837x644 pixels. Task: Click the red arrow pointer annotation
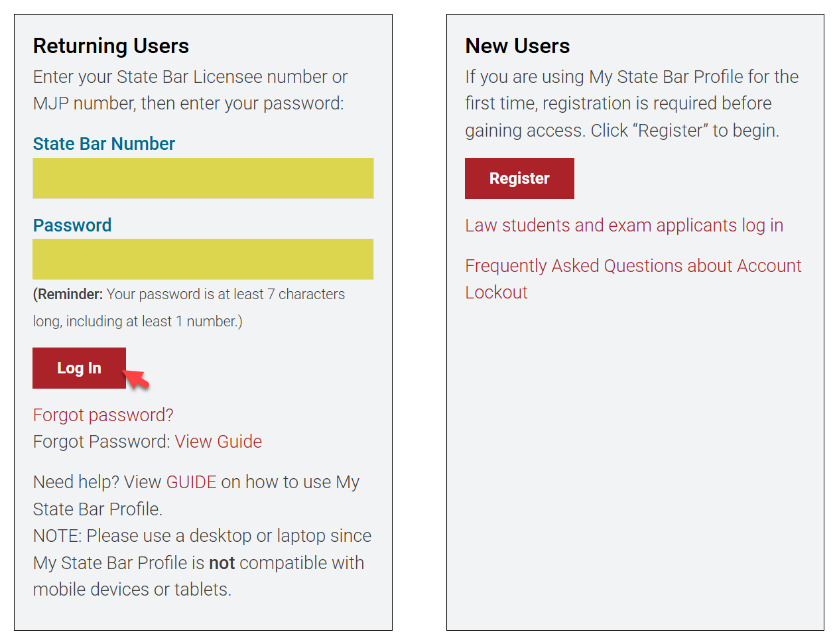click(x=137, y=379)
